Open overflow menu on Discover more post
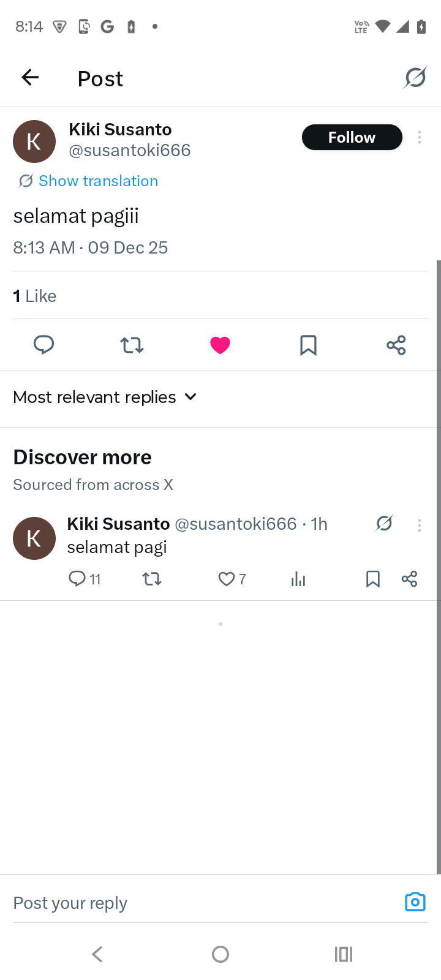 click(x=420, y=526)
